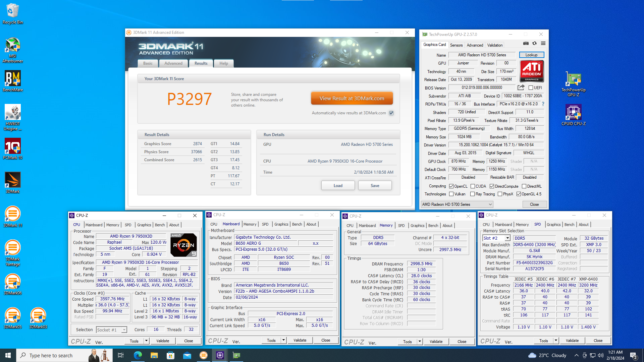Open Tools dropdown arrow in CPU-Z Memory window
This screenshot has height=362, width=644.
(420, 342)
